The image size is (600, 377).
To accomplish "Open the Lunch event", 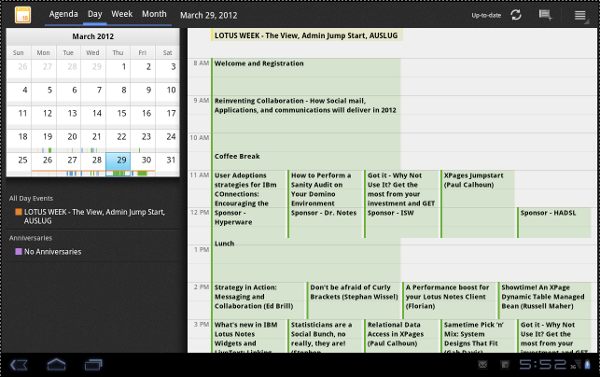I will click(306, 260).
